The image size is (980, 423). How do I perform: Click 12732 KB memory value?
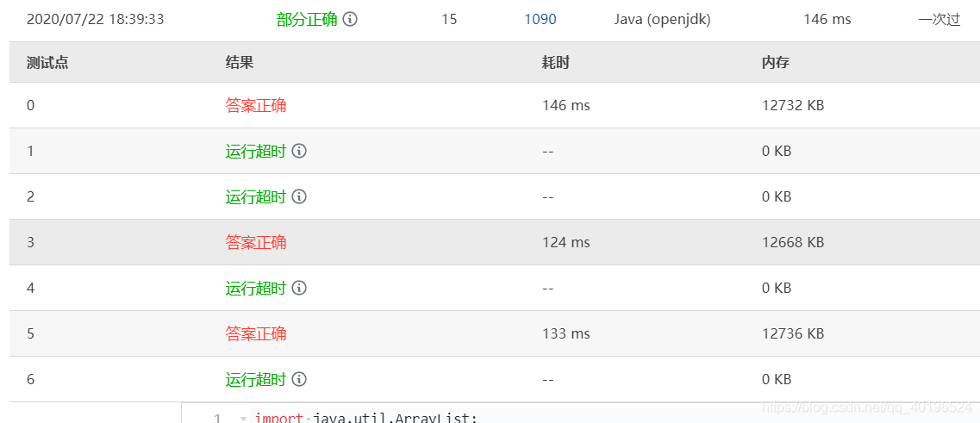[793, 106]
